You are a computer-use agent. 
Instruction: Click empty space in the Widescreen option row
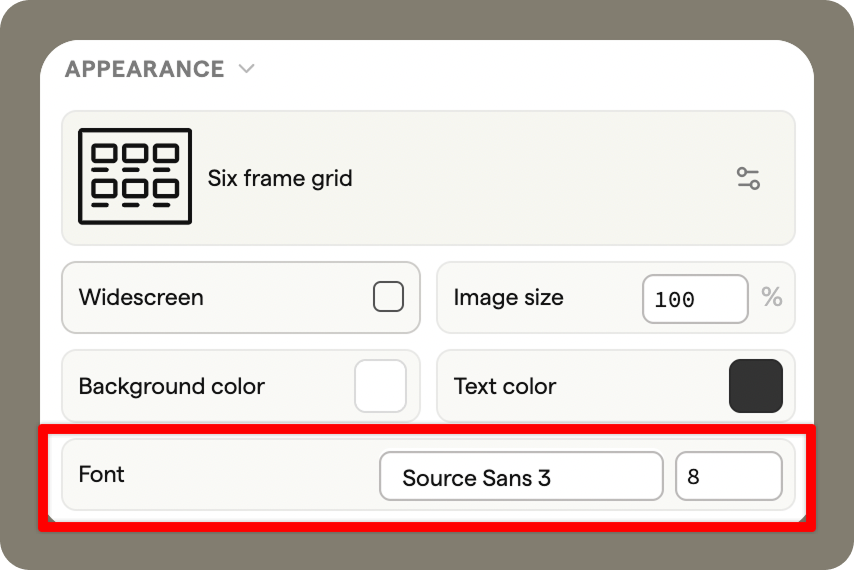coord(290,297)
